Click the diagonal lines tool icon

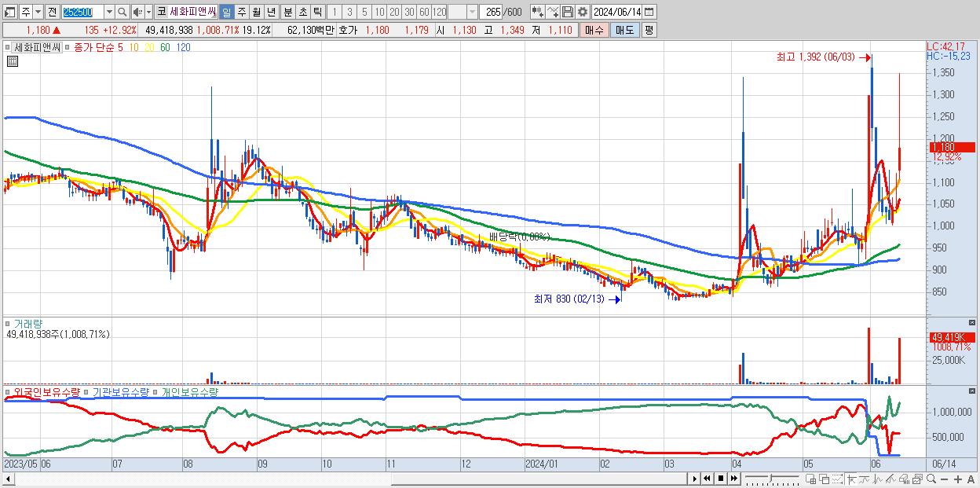(891, 479)
